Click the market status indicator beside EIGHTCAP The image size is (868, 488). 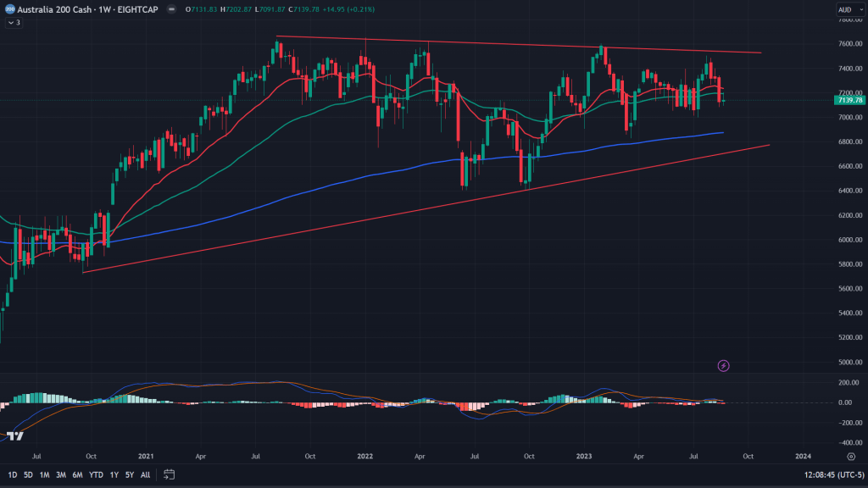[170, 9]
